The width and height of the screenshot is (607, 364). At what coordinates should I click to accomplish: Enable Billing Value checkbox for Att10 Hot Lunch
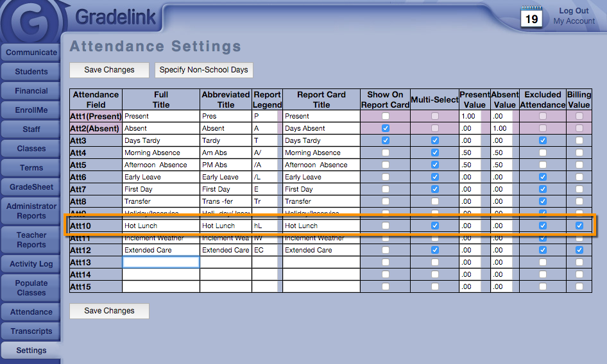pyautogui.click(x=579, y=226)
